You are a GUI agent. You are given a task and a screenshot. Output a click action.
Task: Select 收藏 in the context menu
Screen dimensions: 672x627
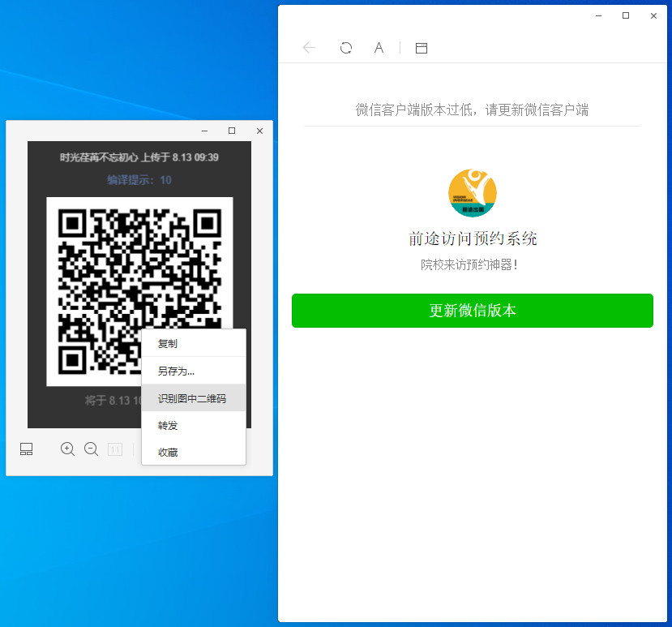pyautogui.click(x=194, y=452)
